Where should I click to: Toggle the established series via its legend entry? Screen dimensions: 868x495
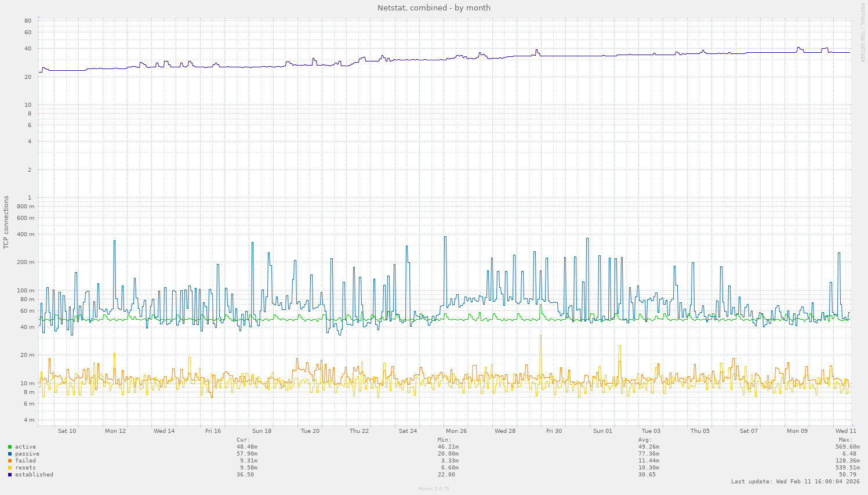(x=34, y=474)
